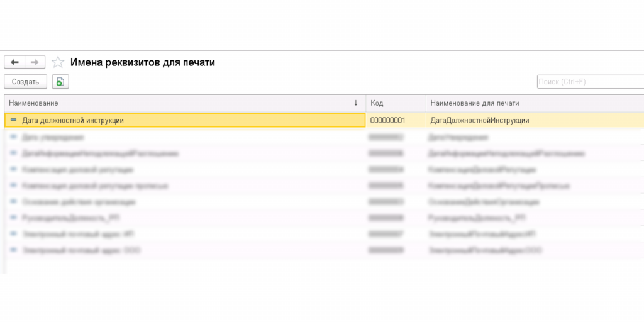
Task: Click the create-by-copying icon next to Создать
Action: click(x=60, y=82)
